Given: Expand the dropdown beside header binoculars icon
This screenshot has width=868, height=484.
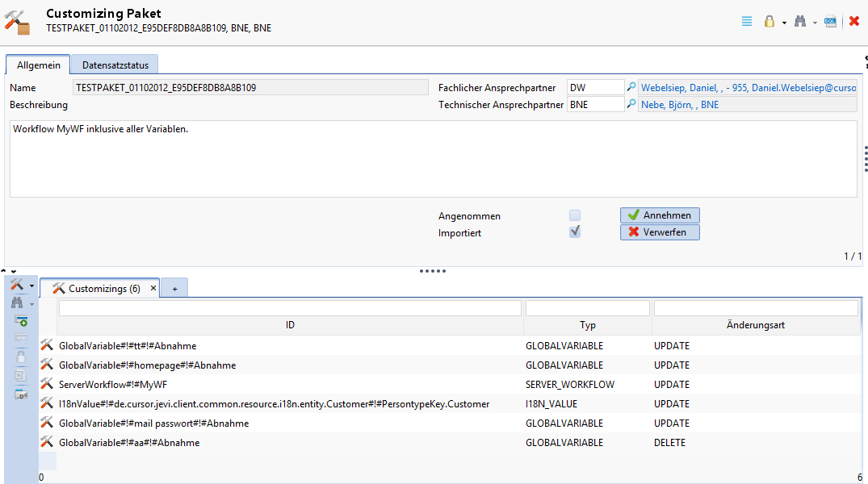Looking at the screenshot, I should coord(815,23).
